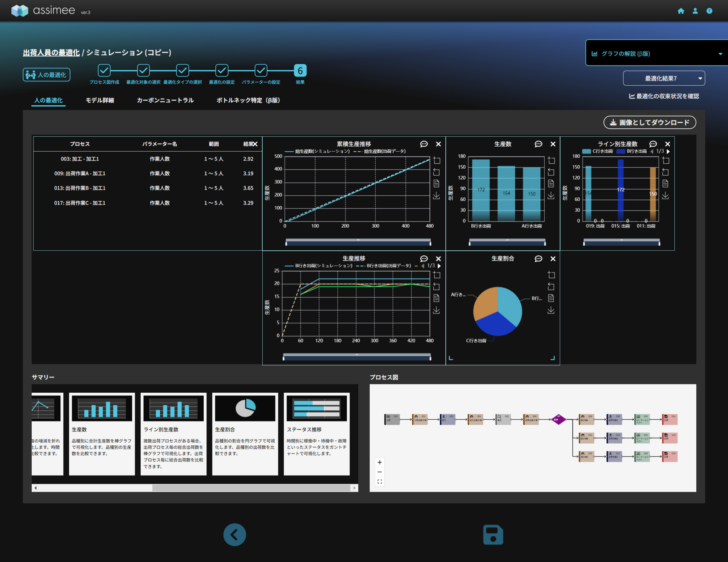Go back with the left arrow button
The width and height of the screenshot is (728, 562).
pos(235,534)
